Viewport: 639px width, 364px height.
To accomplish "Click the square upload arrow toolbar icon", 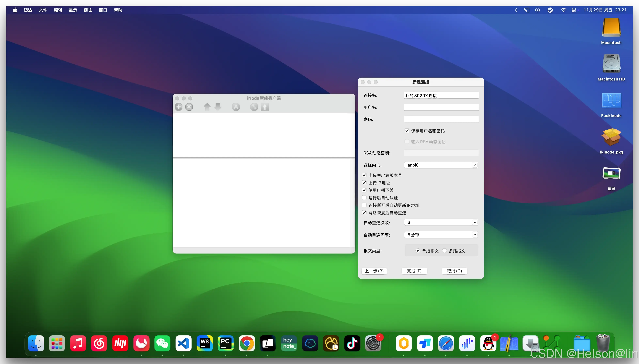I will [x=265, y=107].
